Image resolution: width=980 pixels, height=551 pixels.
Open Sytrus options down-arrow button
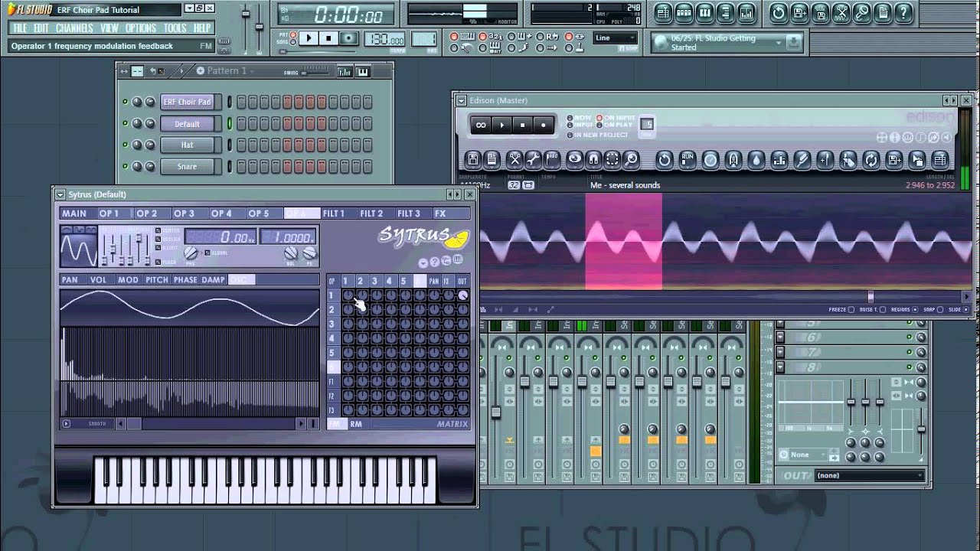423,262
